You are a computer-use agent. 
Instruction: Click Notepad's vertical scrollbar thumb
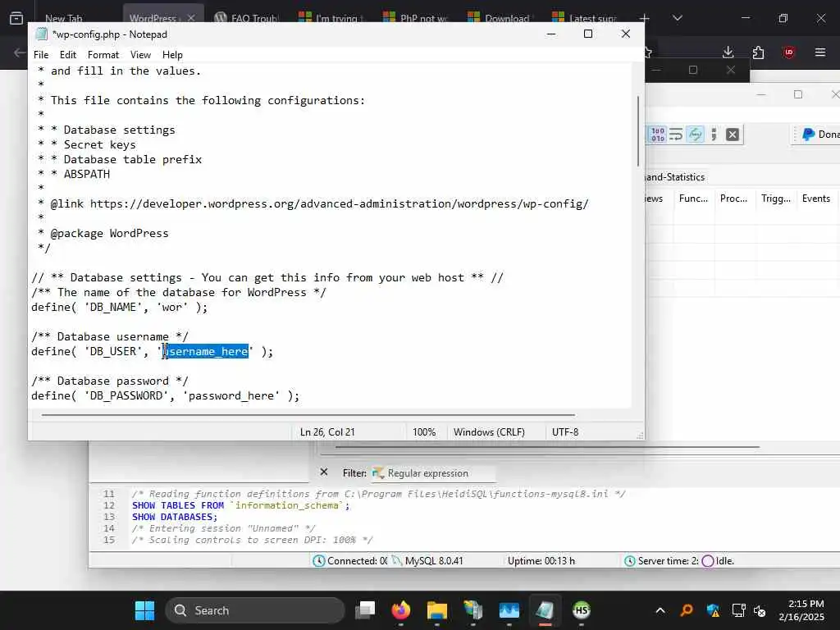click(637, 130)
